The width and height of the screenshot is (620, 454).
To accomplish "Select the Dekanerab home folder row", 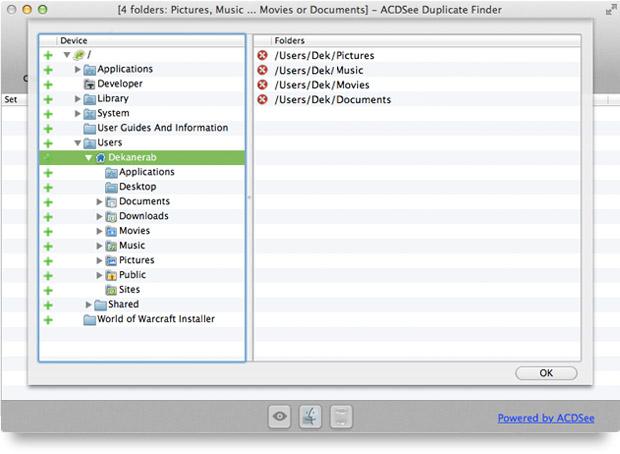I will 142,157.
